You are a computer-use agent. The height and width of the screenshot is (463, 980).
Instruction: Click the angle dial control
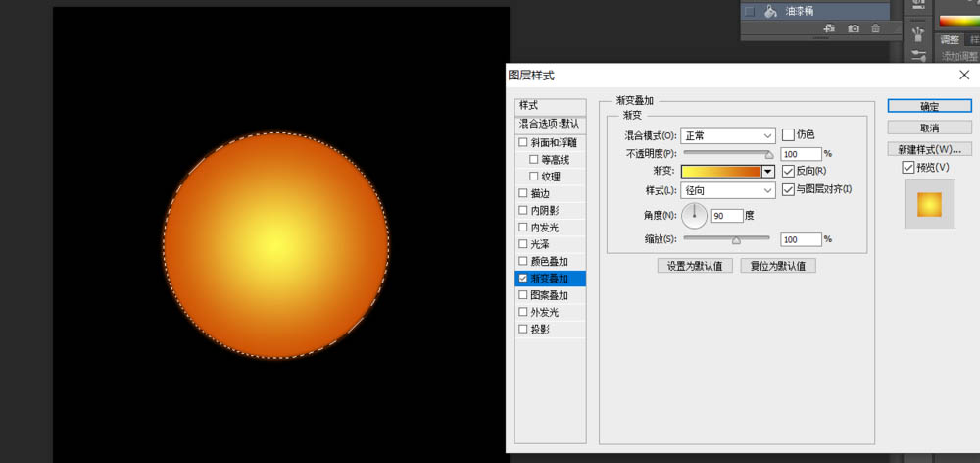click(x=694, y=215)
